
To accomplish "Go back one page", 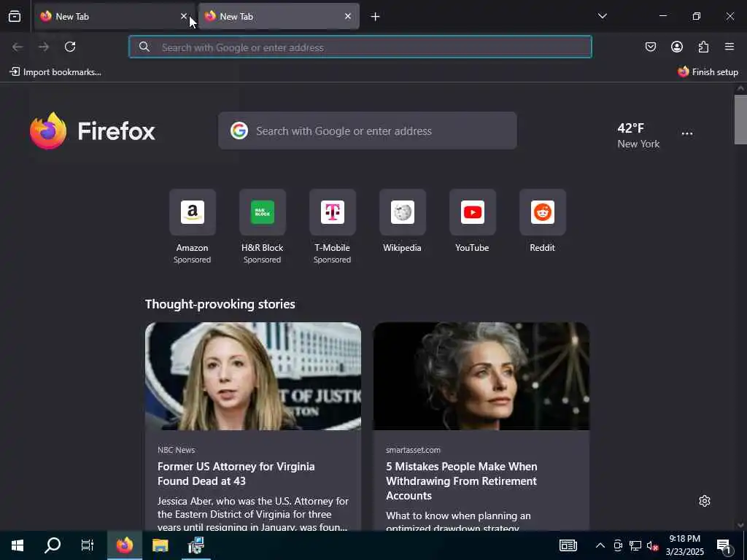I will (18, 47).
